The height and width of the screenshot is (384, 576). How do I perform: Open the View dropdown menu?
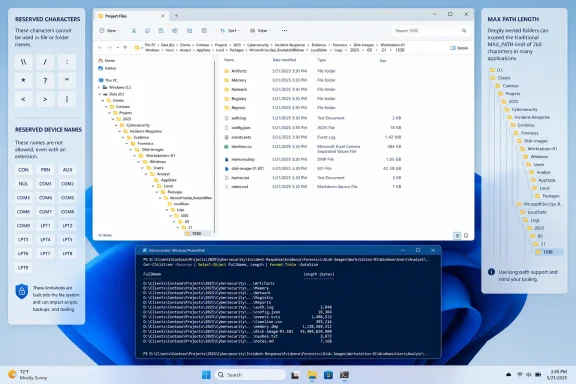click(260, 31)
